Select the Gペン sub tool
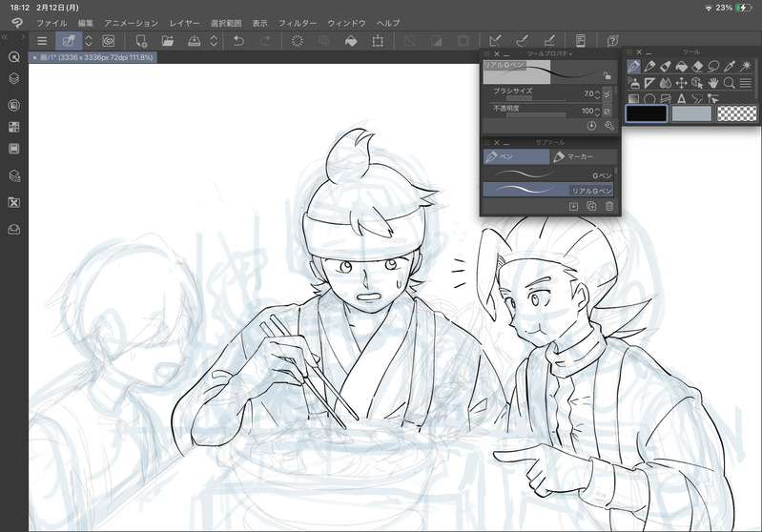 (548, 174)
